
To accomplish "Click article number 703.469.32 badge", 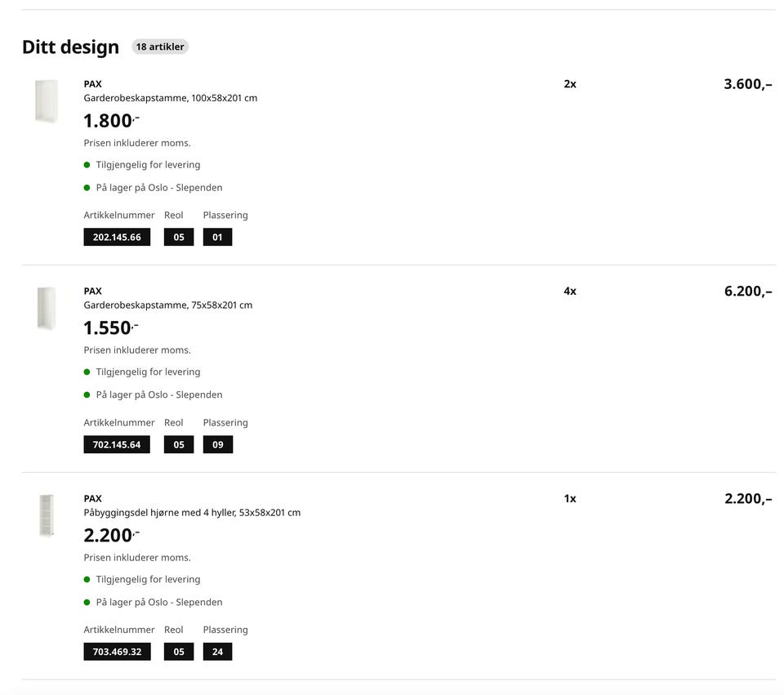I will 117,652.
